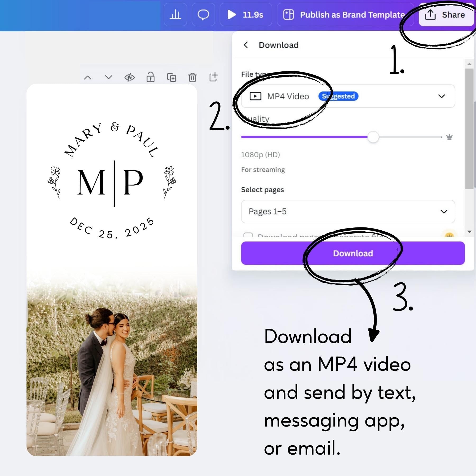View design insights with the bar chart icon
Viewport: 476px width, 476px height.
click(175, 15)
